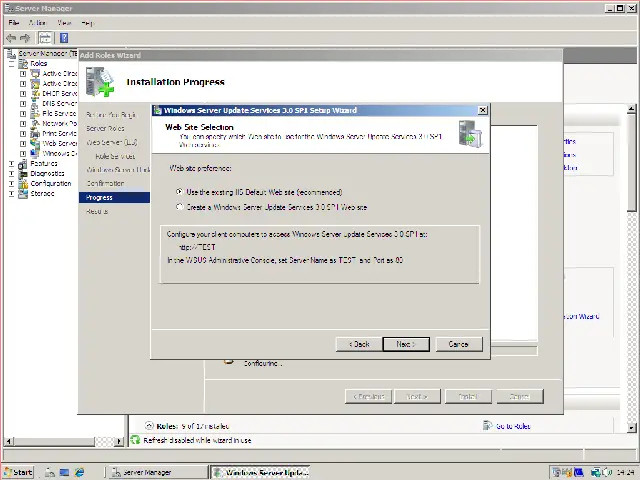This screenshot has width=640, height=480.
Task: Select the Confirmation step in Add Roles Wizard
Action: tap(105, 184)
